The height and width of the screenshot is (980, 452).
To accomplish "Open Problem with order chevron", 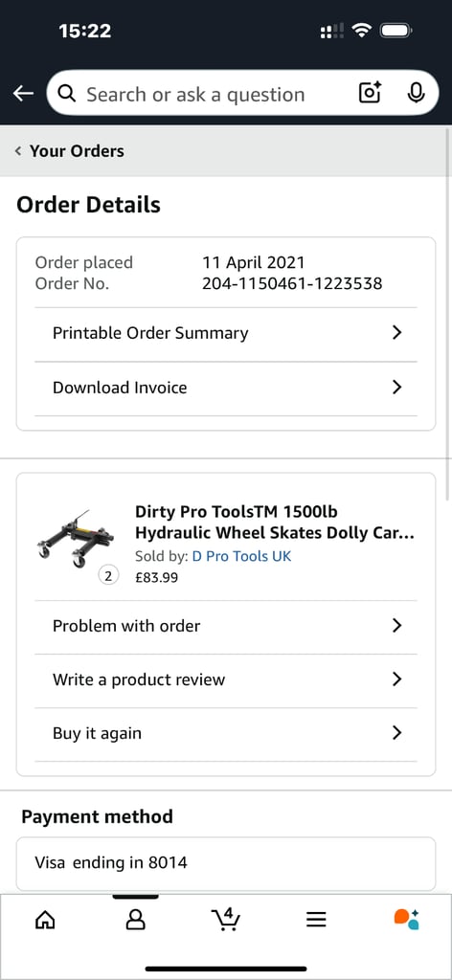I will [x=396, y=626].
